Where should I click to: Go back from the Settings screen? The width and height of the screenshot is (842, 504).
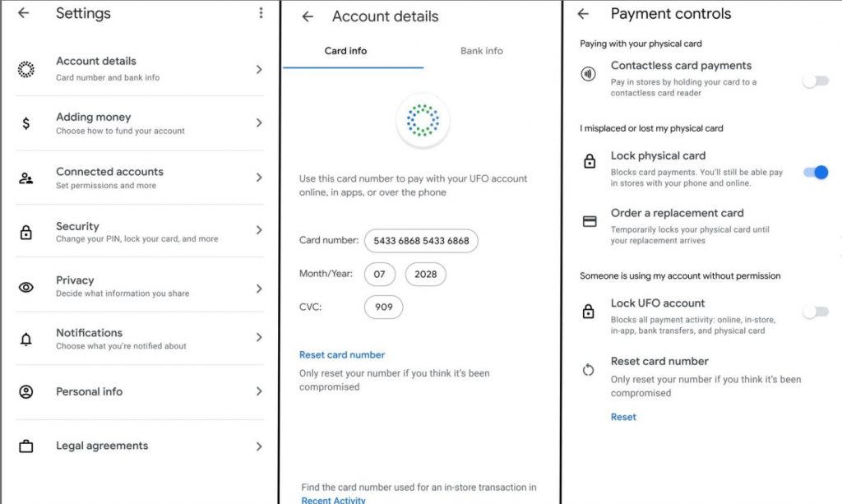point(24,13)
